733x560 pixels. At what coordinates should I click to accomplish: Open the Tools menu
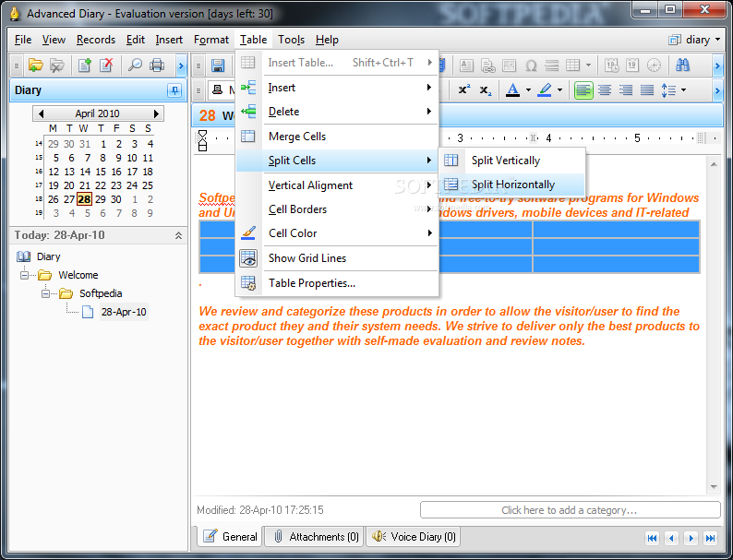pyautogui.click(x=291, y=40)
